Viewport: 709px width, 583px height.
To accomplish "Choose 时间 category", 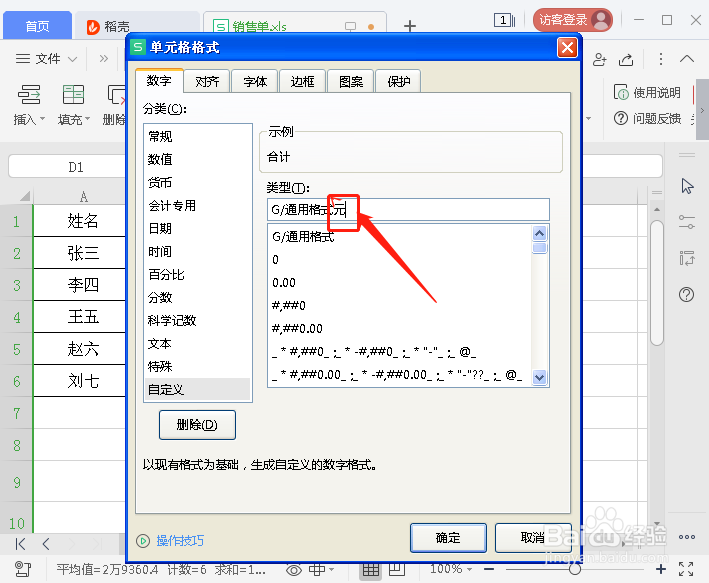I will (197, 251).
